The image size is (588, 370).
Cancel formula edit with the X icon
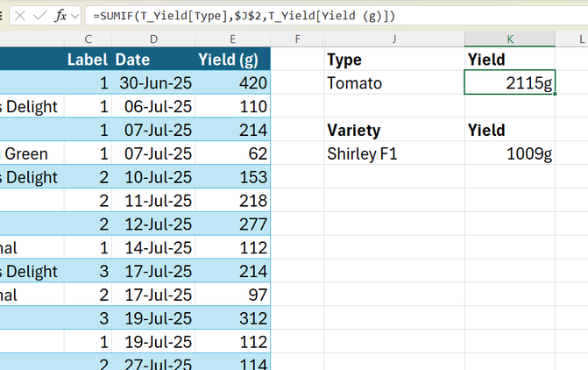[20, 16]
